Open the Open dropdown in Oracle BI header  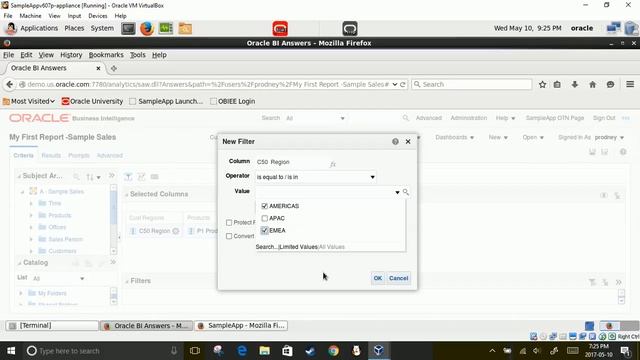pyautogui.click(x=533, y=138)
